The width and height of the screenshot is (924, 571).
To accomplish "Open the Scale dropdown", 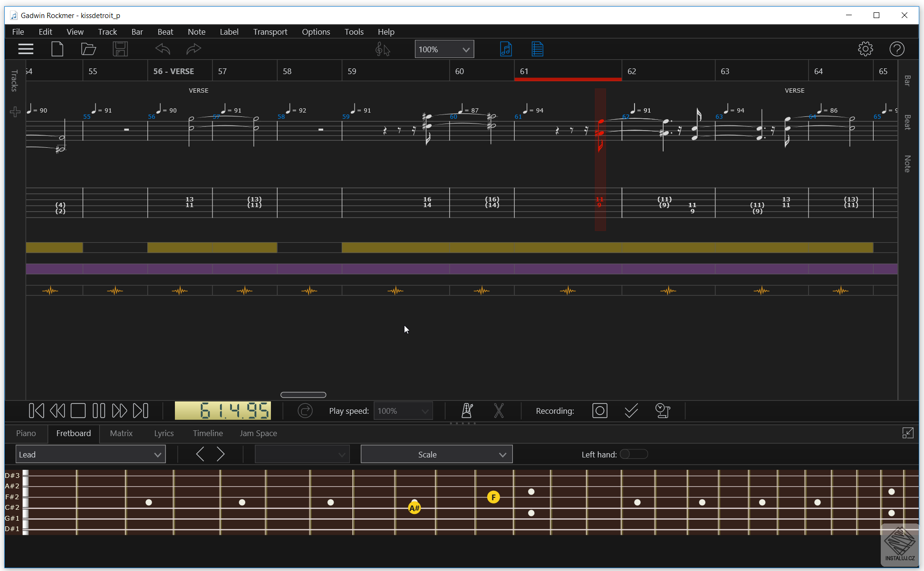I will point(436,455).
